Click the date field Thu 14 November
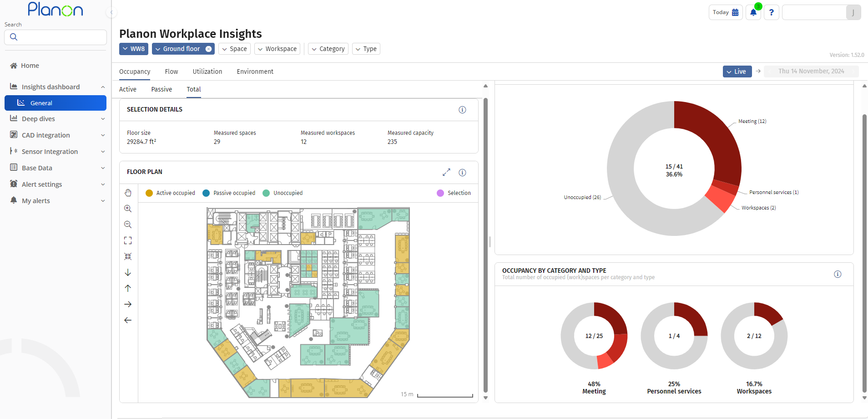Image resolution: width=868 pixels, height=419 pixels. click(811, 71)
